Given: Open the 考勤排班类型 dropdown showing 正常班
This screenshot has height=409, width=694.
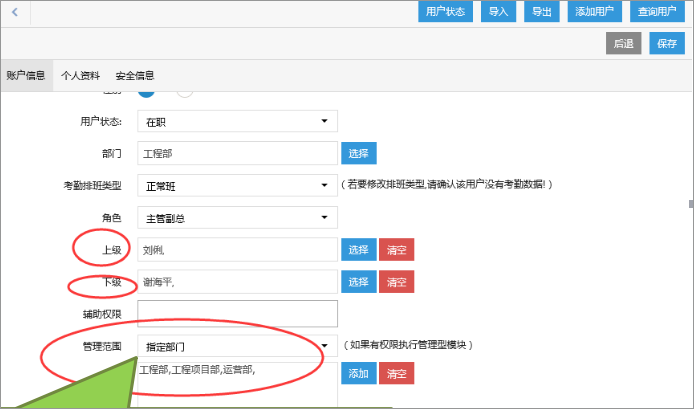Looking at the screenshot, I should click(x=236, y=185).
